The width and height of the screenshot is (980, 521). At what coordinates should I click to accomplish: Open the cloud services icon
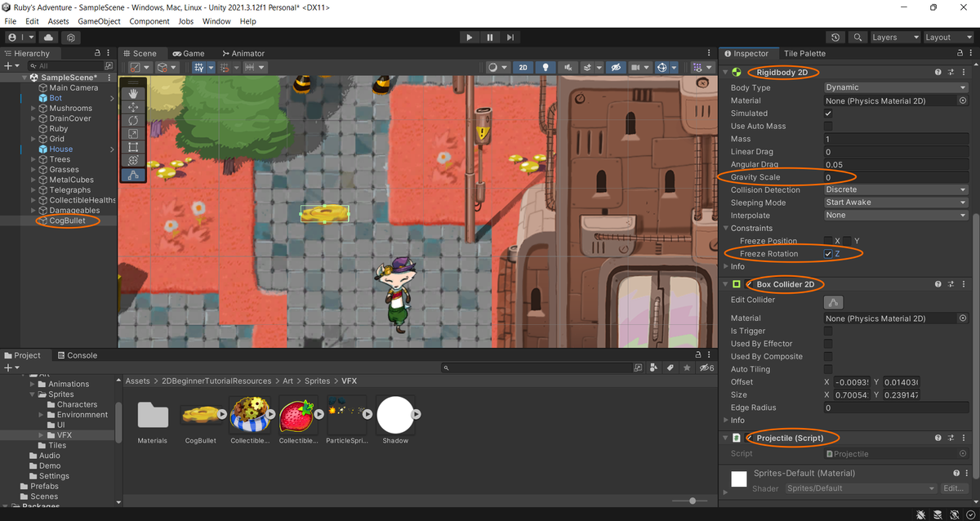point(49,38)
